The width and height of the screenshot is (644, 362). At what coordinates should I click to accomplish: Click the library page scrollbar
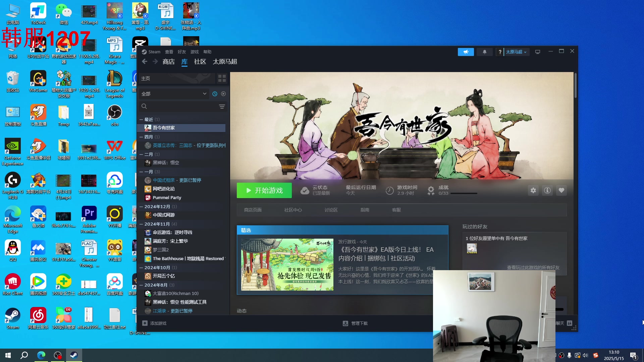coord(575,85)
